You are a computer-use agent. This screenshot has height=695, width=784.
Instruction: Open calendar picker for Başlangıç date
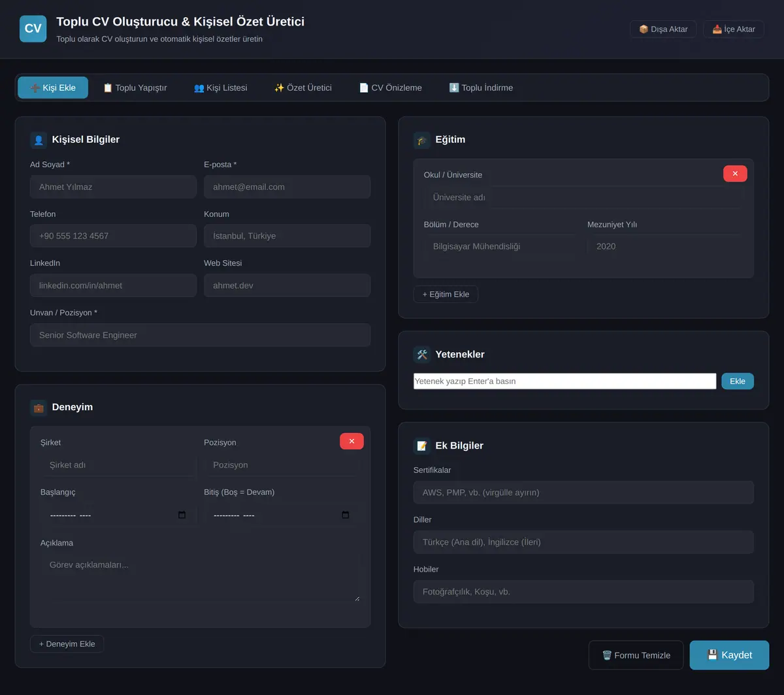tap(182, 515)
